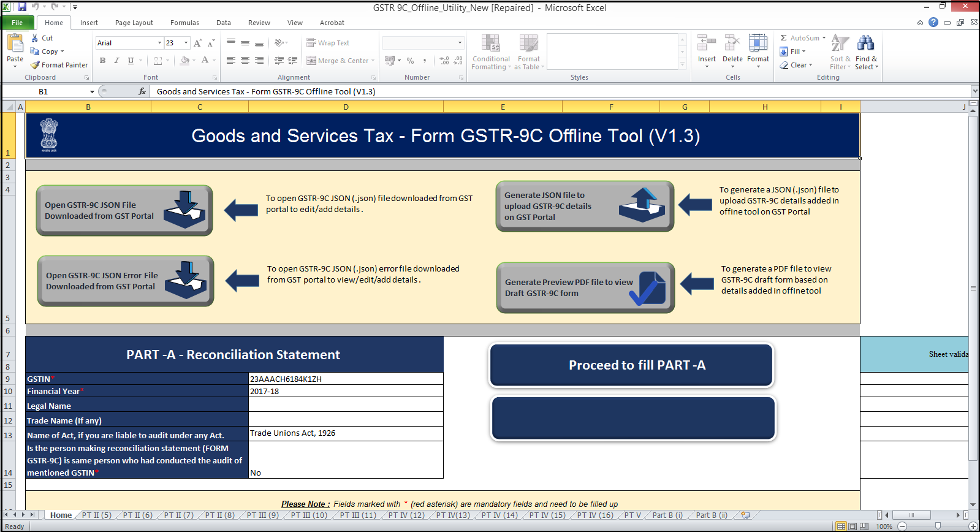
Task: Open the number format combo box
Action: coord(423,43)
